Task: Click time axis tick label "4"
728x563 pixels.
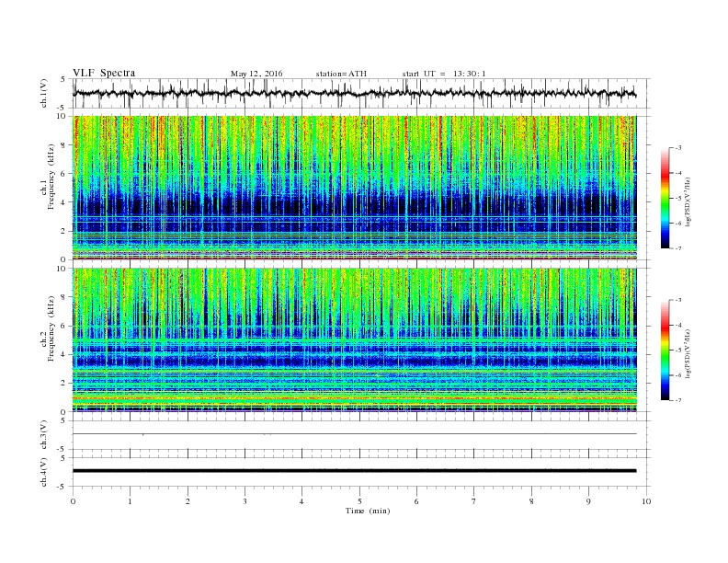Action: point(302,501)
